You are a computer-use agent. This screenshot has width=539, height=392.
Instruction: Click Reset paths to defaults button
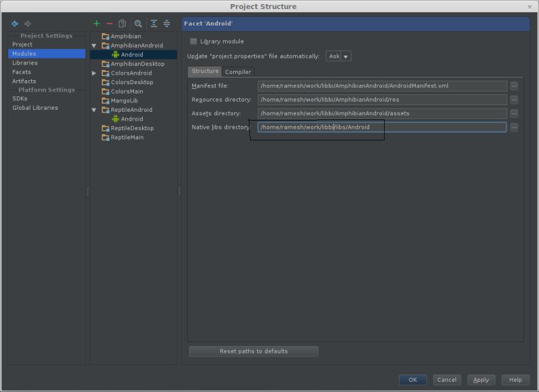tap(254, 351)
